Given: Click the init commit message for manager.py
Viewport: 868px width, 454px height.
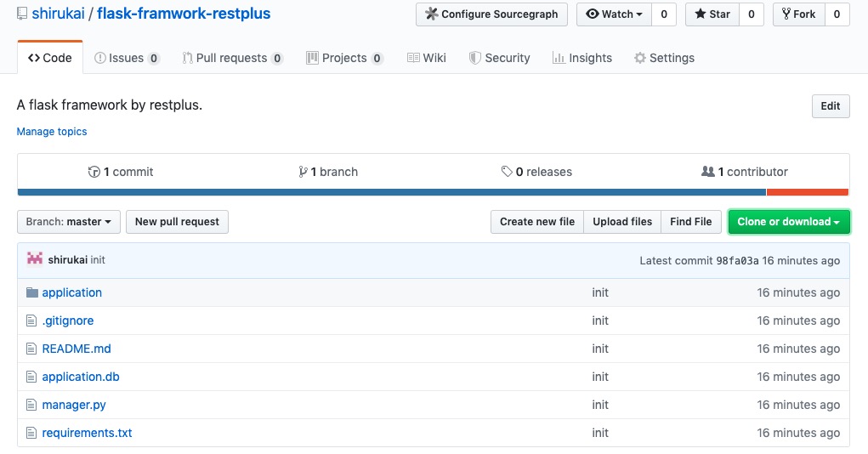Looking at the screenshot, I should point(600,405).
